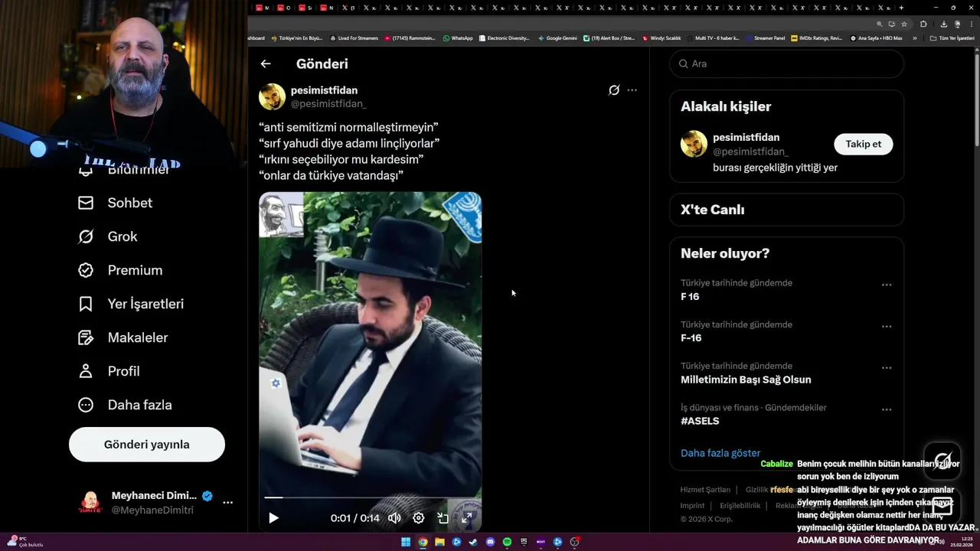Open Spotify in taskbar

click(507, 542)
